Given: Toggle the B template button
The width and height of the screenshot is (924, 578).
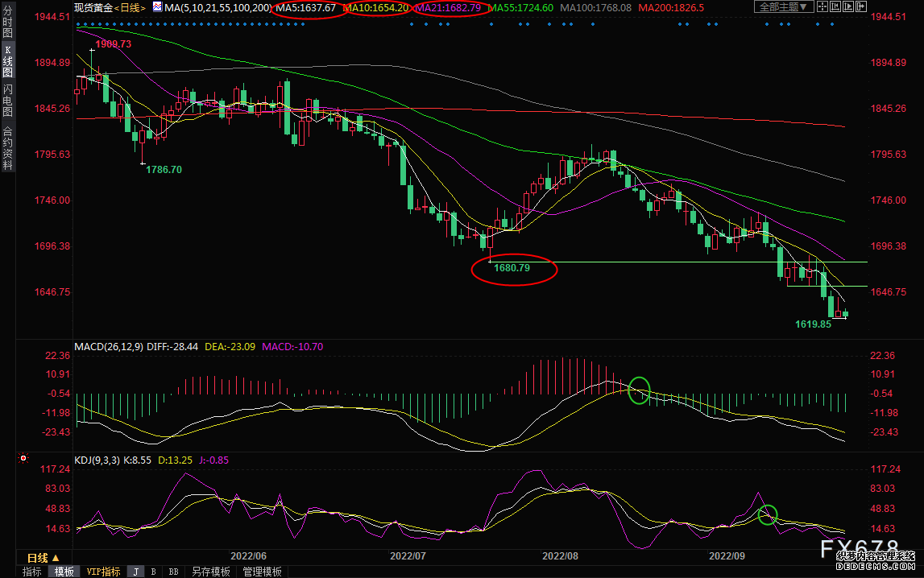Looking at the screenshot, I should [154, 572].
